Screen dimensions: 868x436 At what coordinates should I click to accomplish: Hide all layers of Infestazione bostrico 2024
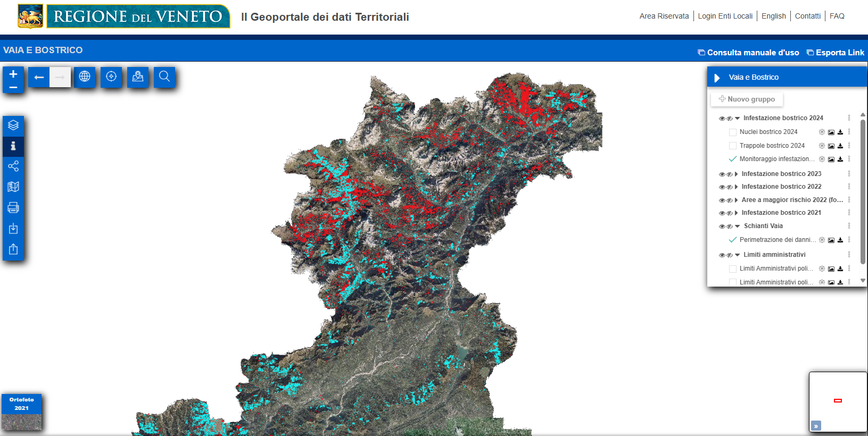tap(730, 119)
